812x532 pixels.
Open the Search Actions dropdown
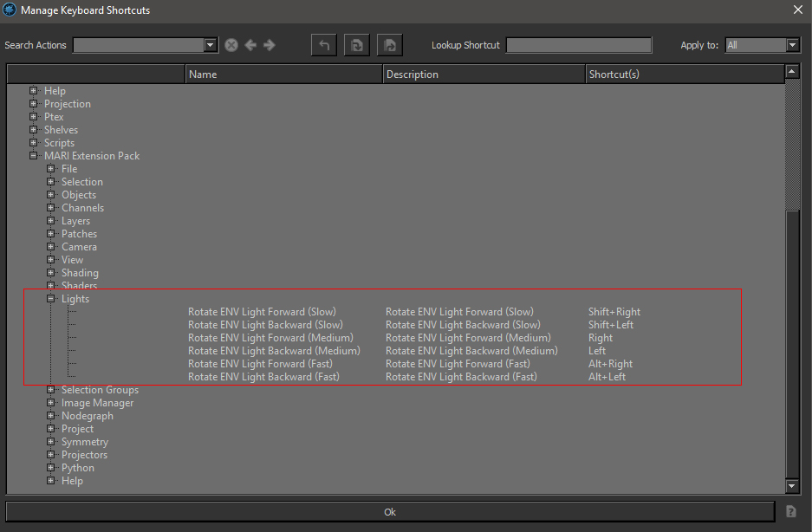(211, 45)
